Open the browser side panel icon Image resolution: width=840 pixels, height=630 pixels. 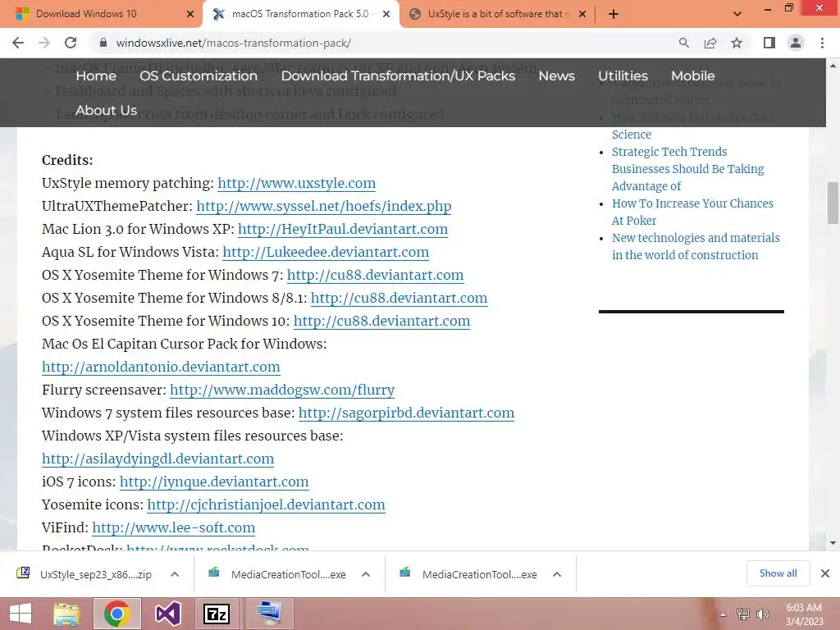[x=769, y=43]
